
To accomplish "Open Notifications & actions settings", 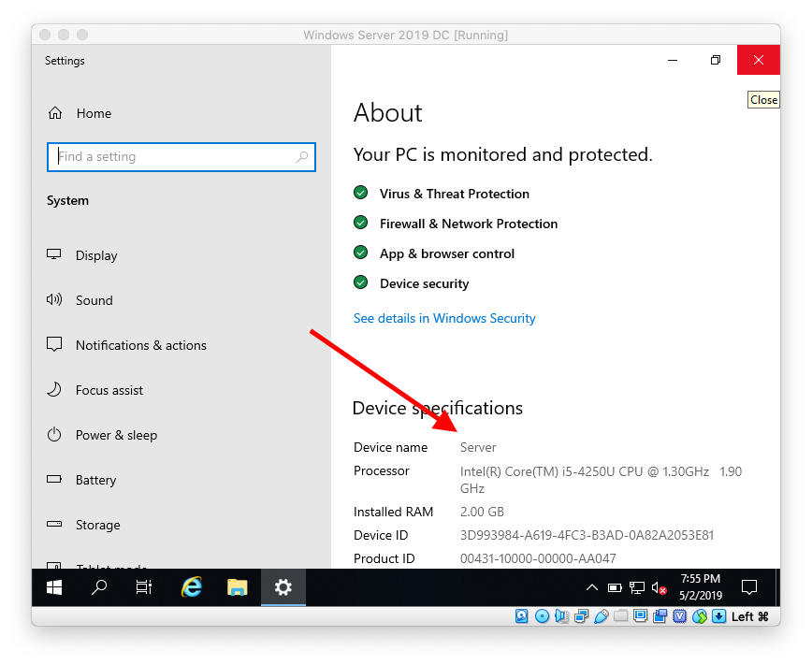I will tap(126, 345).
